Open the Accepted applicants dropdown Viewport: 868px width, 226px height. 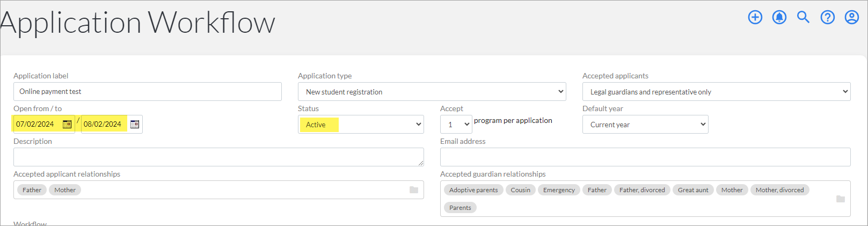click(717, 92)
